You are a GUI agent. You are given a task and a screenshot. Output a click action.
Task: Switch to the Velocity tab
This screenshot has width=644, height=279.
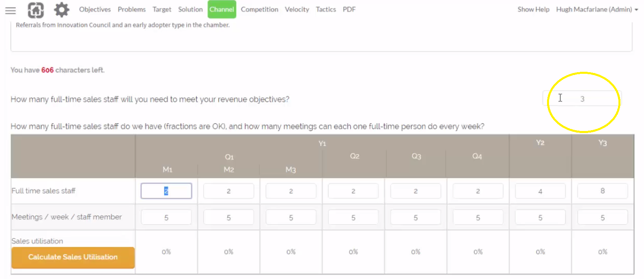coord(297,9)
